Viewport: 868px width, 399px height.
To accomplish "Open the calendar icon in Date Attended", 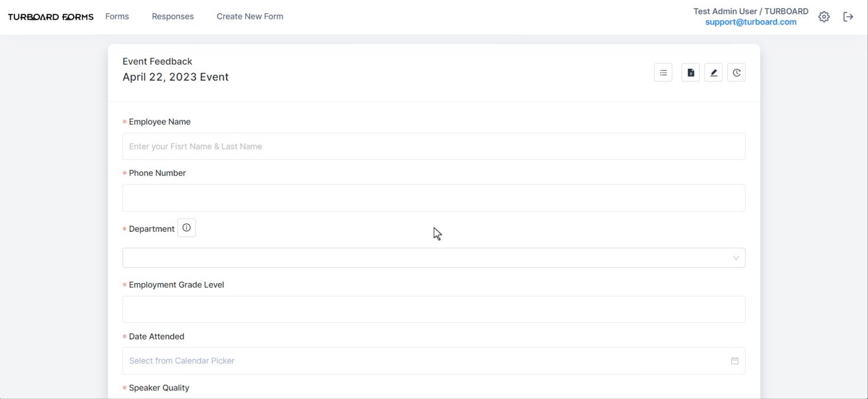I will click(x=735, y=361).
